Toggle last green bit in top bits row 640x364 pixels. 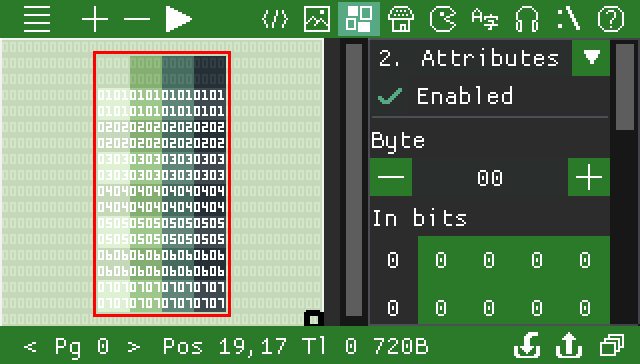585,260
